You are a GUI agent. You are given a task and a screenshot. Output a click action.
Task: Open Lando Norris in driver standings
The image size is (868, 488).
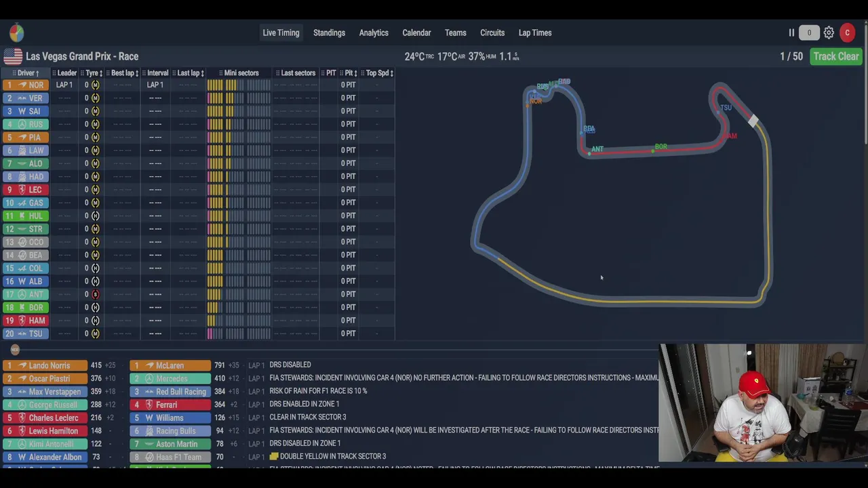pyautogui.click(x=45, y=365)
